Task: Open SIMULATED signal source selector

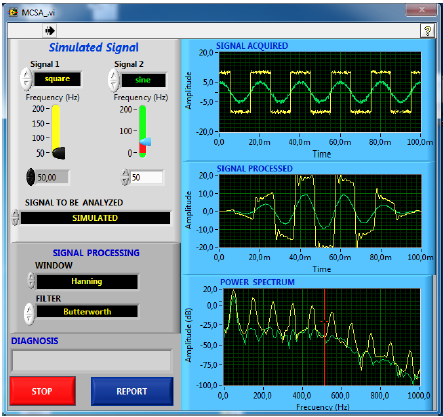Action: (95, 218)
